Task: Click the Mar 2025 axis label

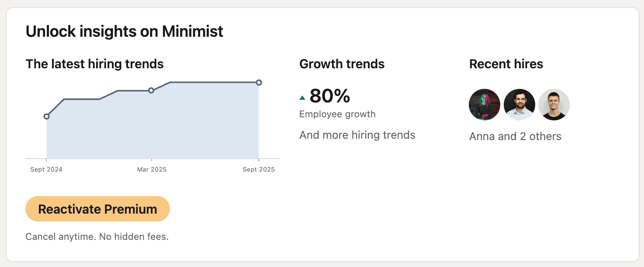Action: tap(152, 169)
